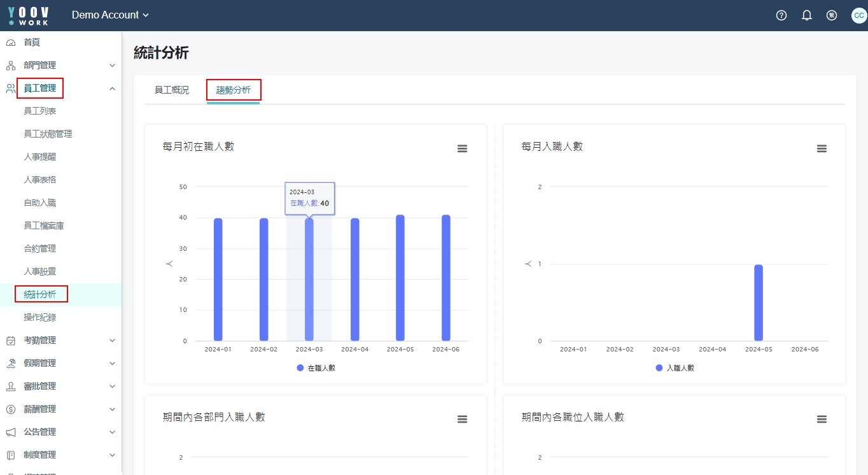Open 合約管理 from the sidebar
The height and width of the screenshot is (475, 868).
coord(40,248)
